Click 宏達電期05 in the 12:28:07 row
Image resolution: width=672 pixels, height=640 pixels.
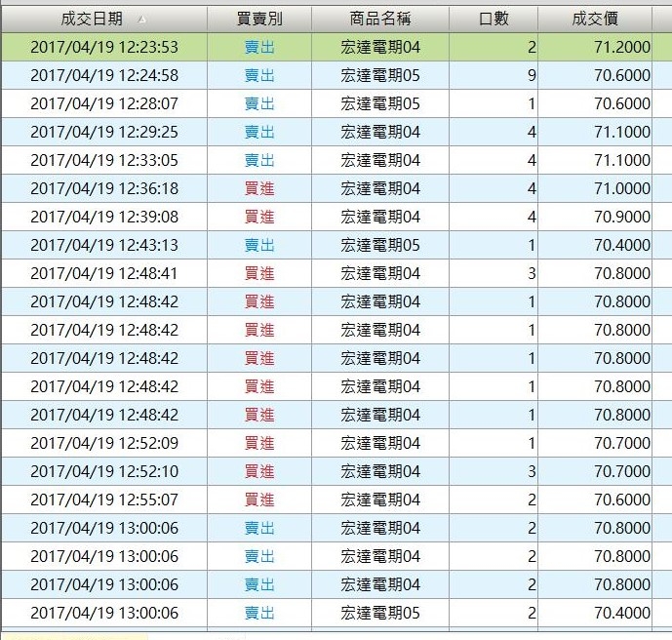(380, 103)
